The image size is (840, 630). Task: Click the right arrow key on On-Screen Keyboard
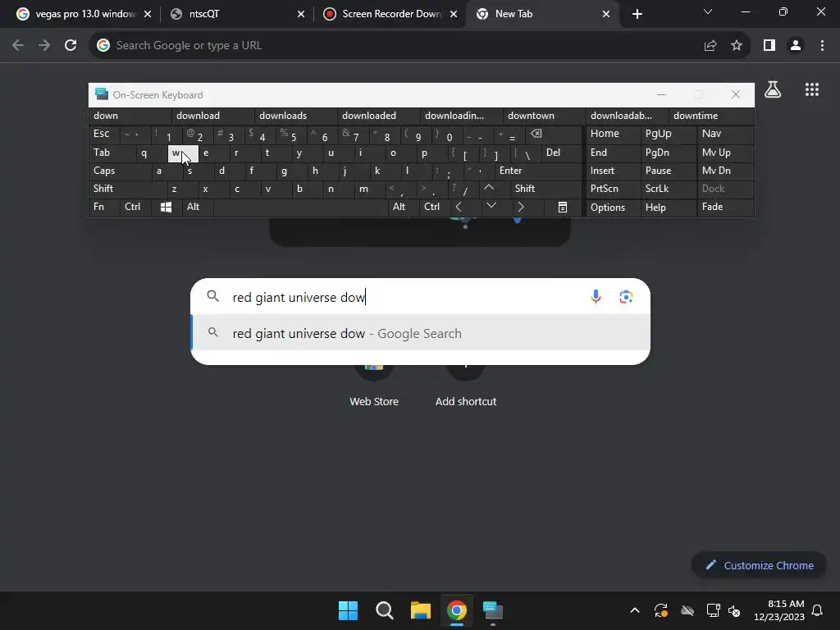tap(521, 207)
